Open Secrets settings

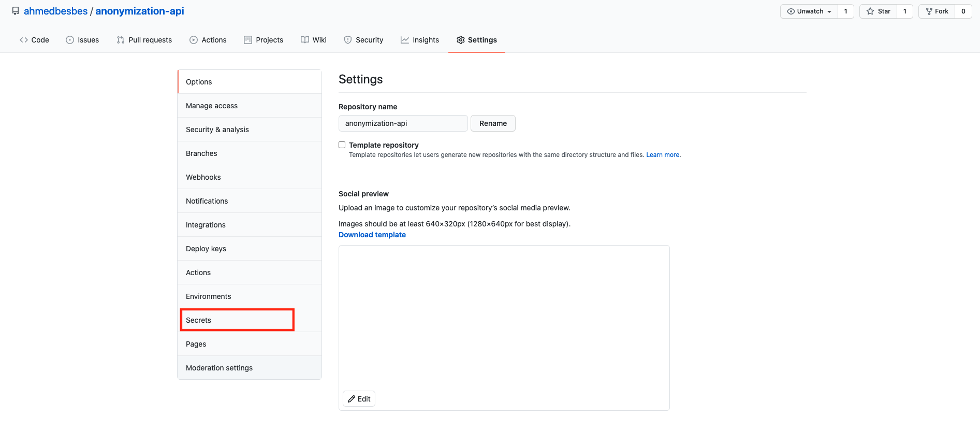click(x=250, y=320)
